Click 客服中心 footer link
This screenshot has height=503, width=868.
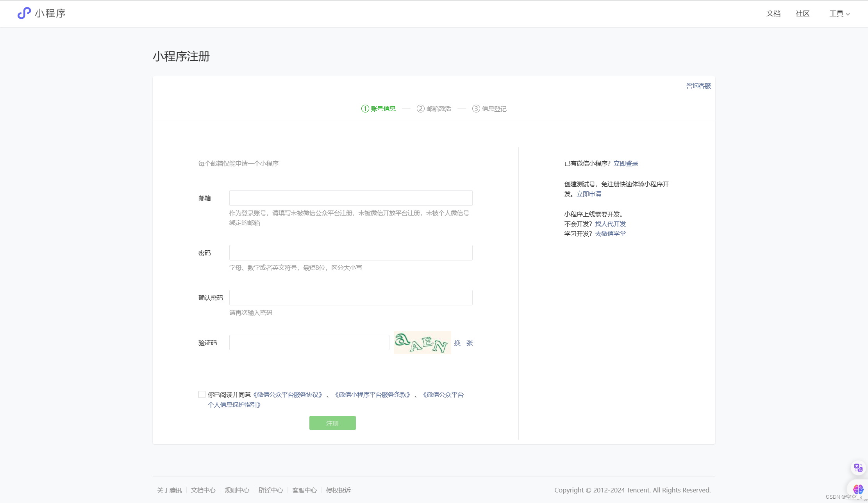(305, 490)
